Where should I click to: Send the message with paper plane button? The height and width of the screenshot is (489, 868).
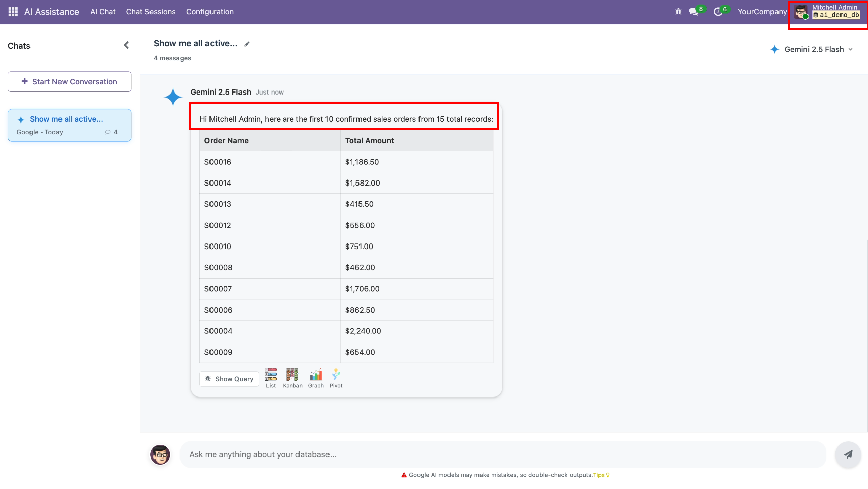pos(848,454)
